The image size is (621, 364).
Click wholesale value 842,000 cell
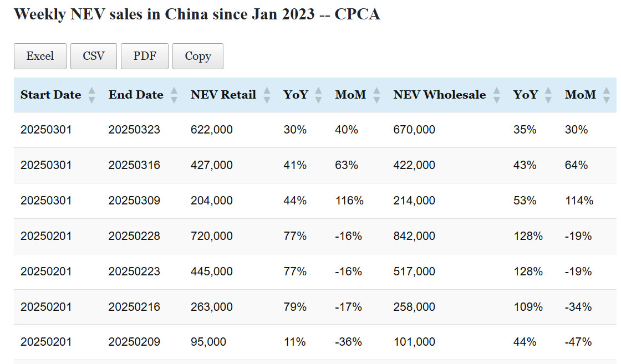pyautogui.click(x=414, y=236)
